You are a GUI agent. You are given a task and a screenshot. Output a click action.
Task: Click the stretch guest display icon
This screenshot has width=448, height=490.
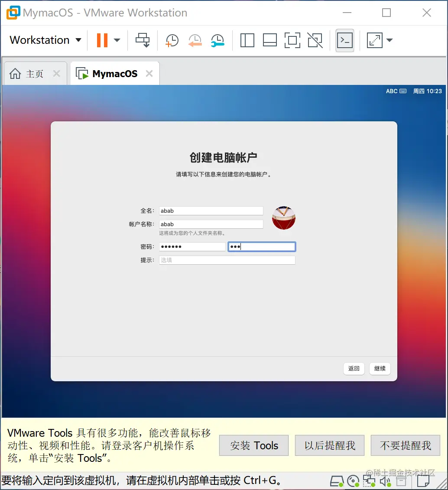click(x=374, y=40)
